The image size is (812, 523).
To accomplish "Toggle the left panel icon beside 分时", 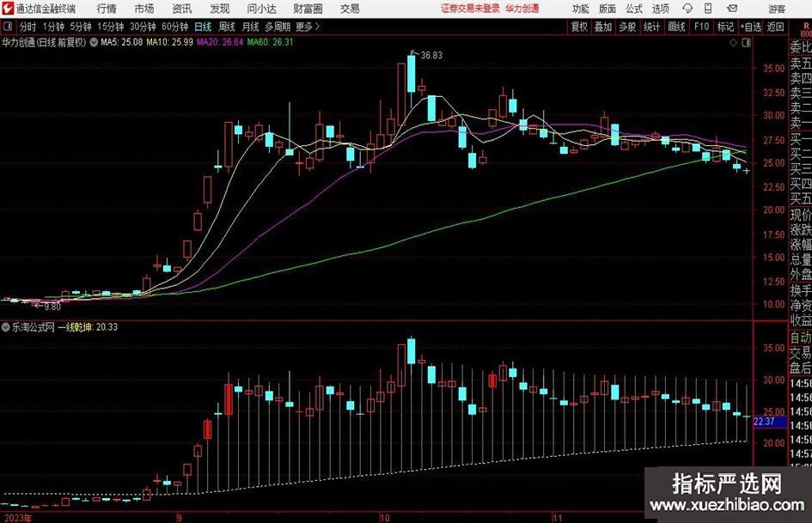I will pyautogui.click(x=8, y=27).
